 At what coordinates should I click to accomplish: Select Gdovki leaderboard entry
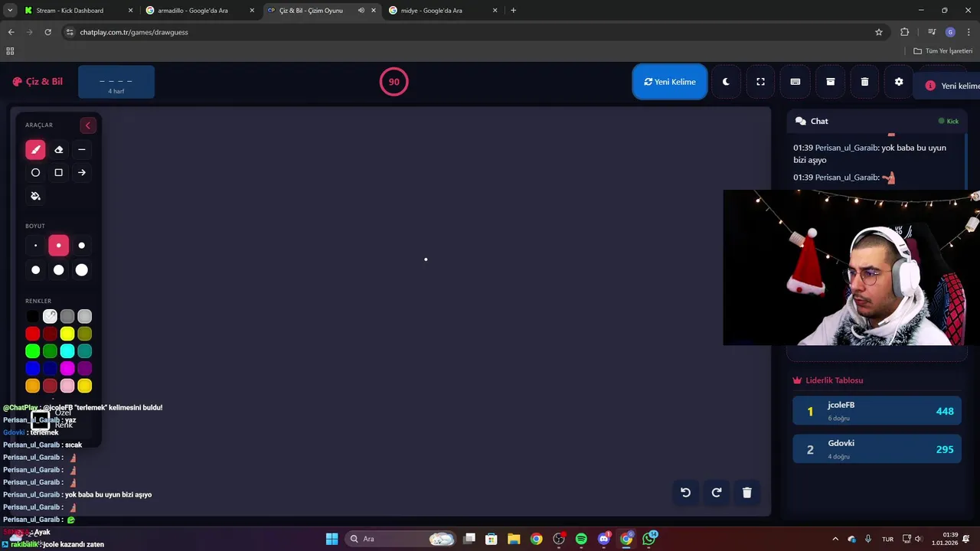coord(877,449)
